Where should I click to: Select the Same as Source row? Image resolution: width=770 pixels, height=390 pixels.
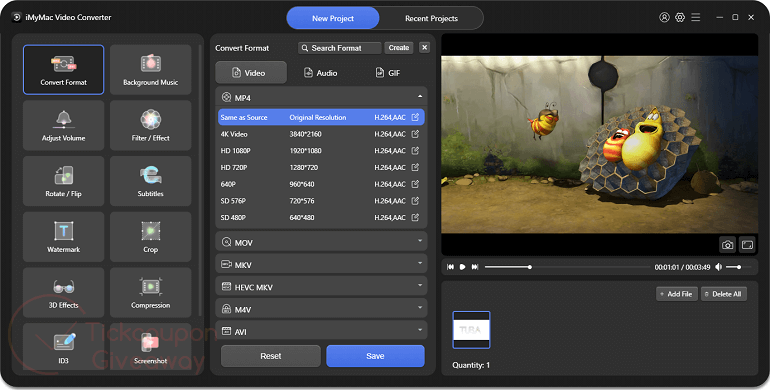click(x=321, y=117)
